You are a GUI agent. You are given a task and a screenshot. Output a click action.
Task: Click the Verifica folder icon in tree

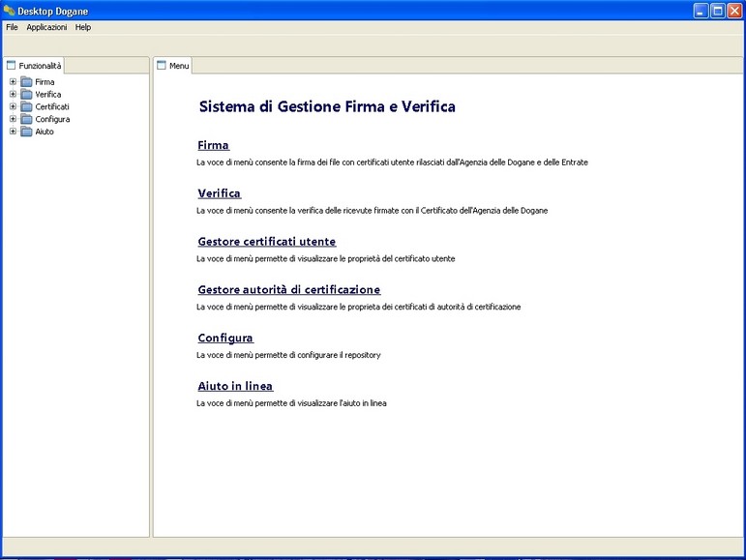[x=27, y=94]
